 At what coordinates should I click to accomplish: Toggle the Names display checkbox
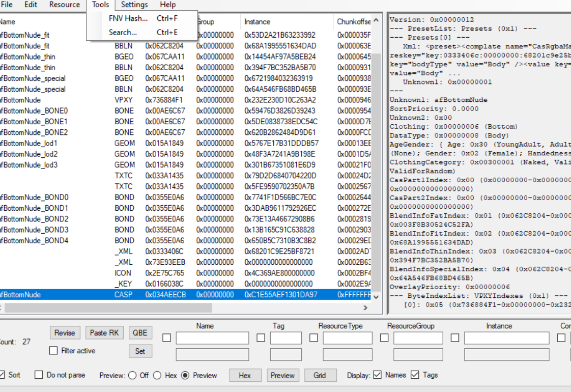click(x=378, y=375)
